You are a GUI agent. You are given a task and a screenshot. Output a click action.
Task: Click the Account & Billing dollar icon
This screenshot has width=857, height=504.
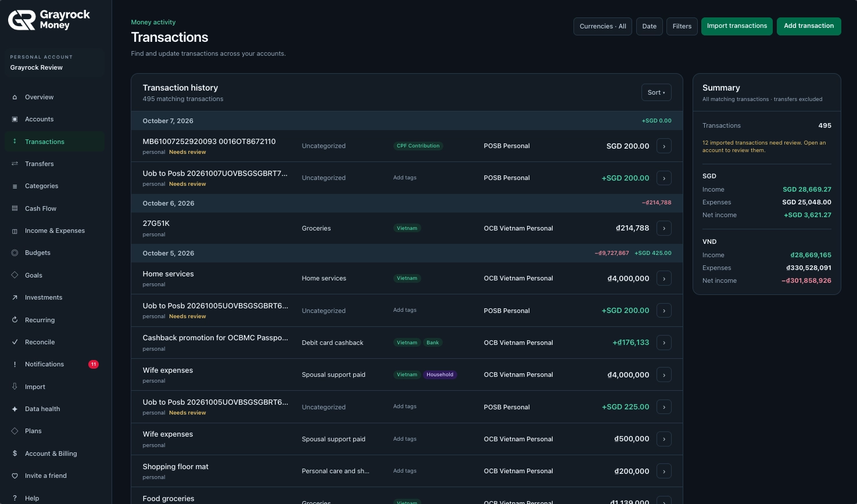coord(15,453)
